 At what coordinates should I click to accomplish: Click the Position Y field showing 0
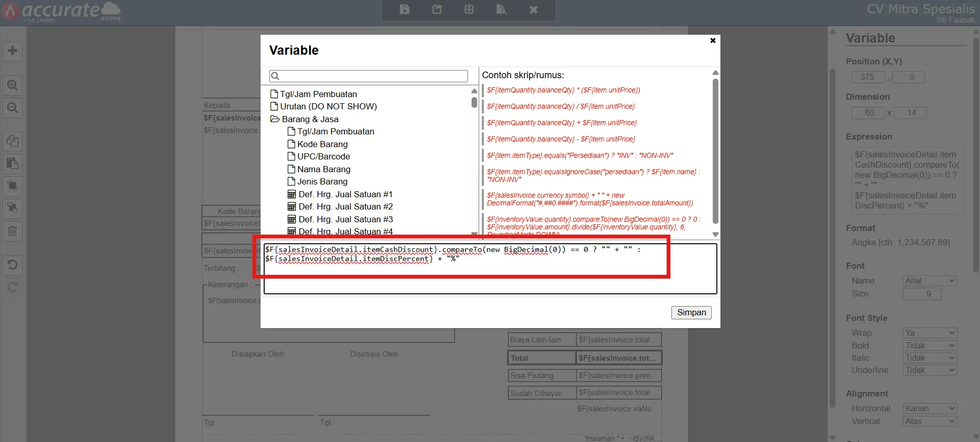coord(908,77)
